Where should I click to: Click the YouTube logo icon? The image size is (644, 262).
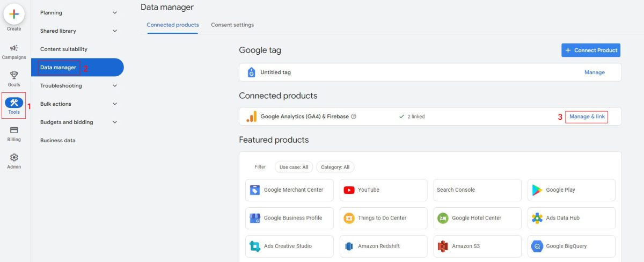[349, 190]
